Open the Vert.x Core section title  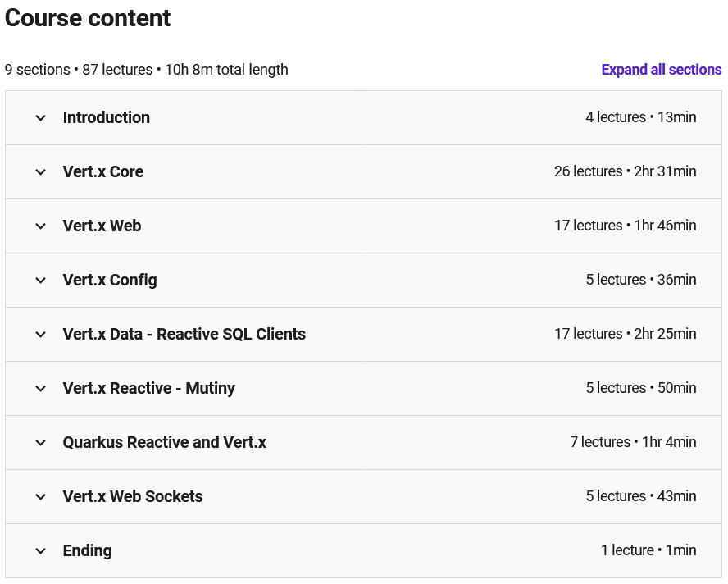(103, 171)
